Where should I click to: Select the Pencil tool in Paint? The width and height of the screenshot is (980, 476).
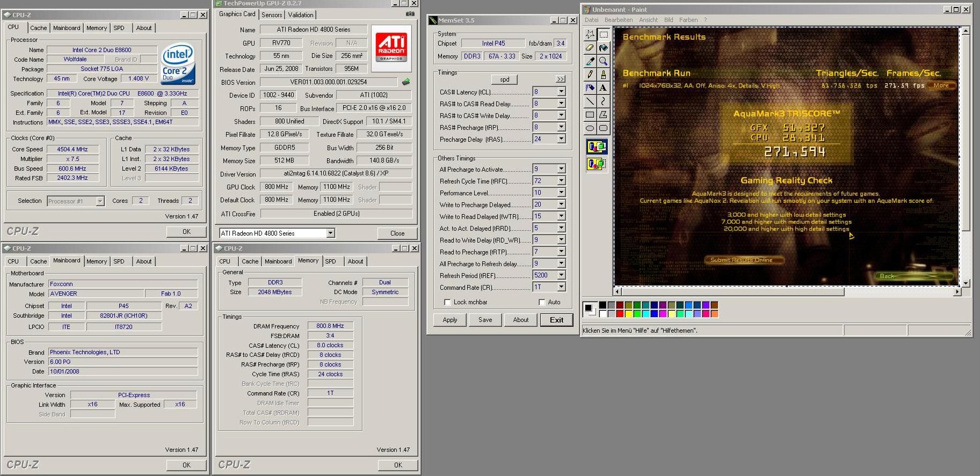590,74
